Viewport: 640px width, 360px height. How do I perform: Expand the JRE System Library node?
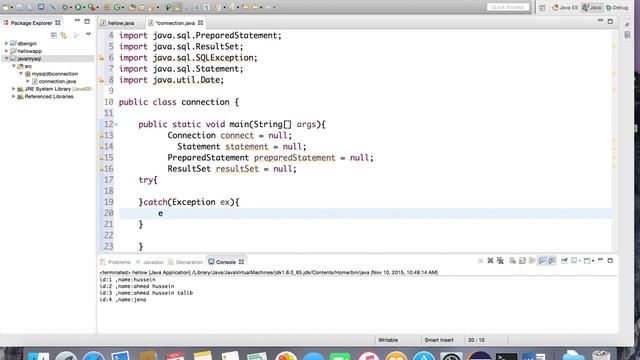[13, 89]
